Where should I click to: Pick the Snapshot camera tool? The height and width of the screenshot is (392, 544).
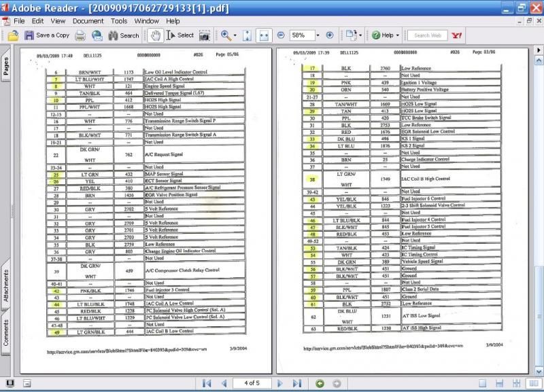205,35
